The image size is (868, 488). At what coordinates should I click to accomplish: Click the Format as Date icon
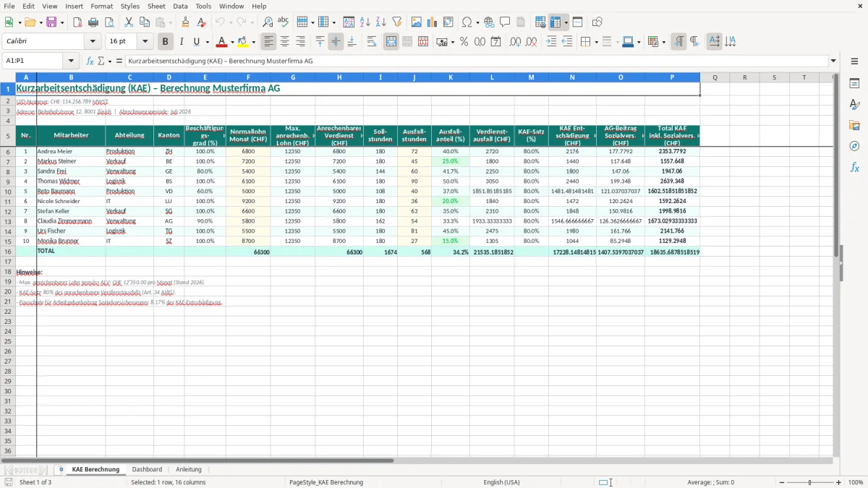496,42
